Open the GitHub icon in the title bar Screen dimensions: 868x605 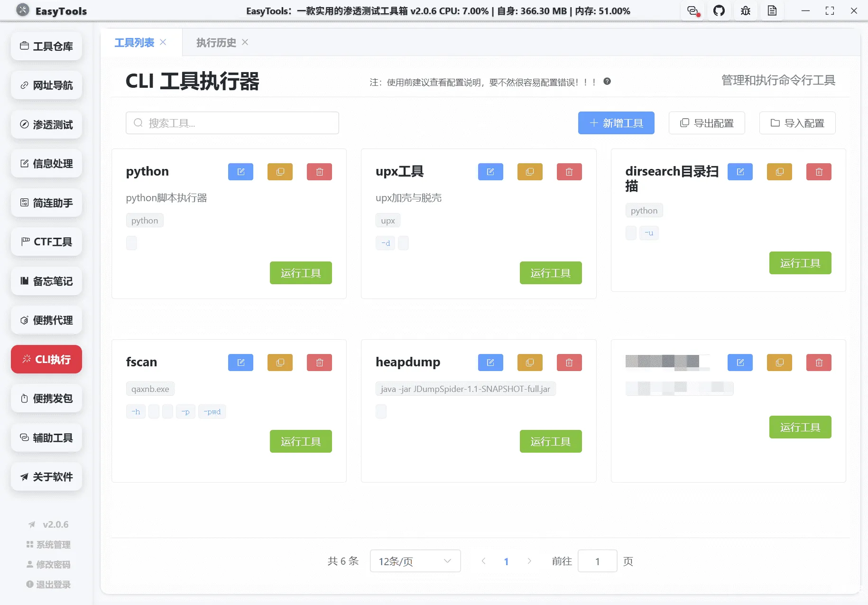pyautogui.click(x=719, y=10)
